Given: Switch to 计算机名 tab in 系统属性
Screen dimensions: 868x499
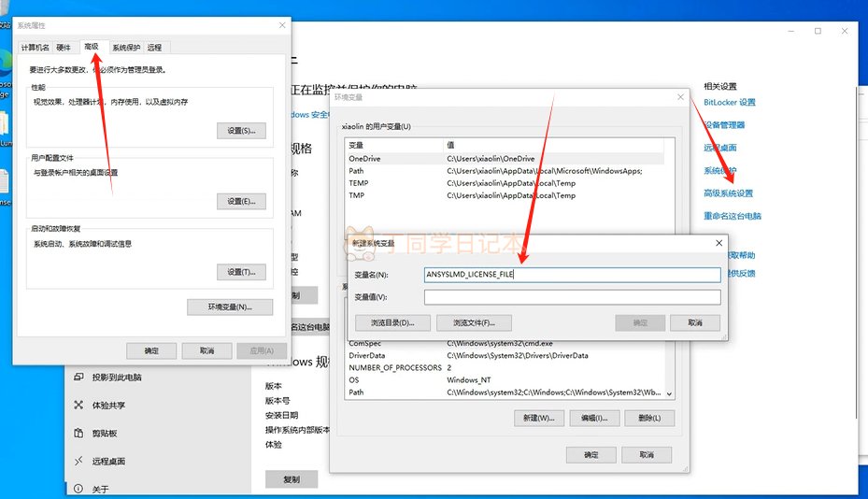Looking at the screenshot, I should [x=35, y=48].
